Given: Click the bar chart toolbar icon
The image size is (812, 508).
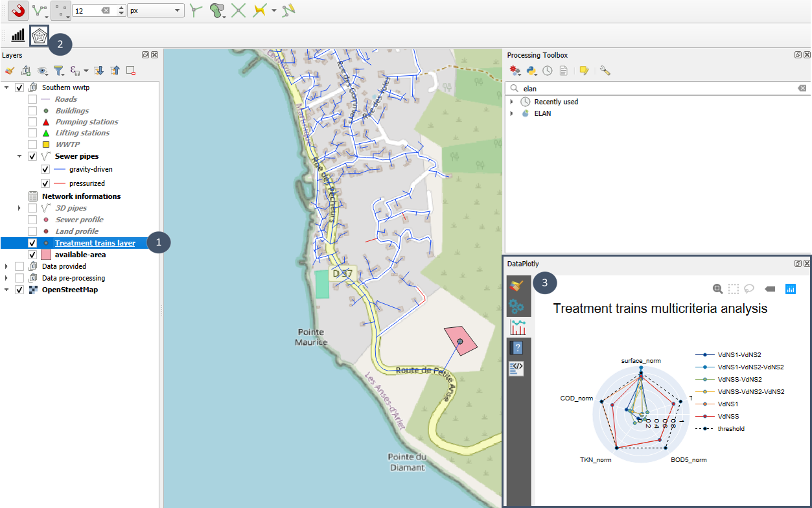Looking at the screenshot, I should [18, 36].
